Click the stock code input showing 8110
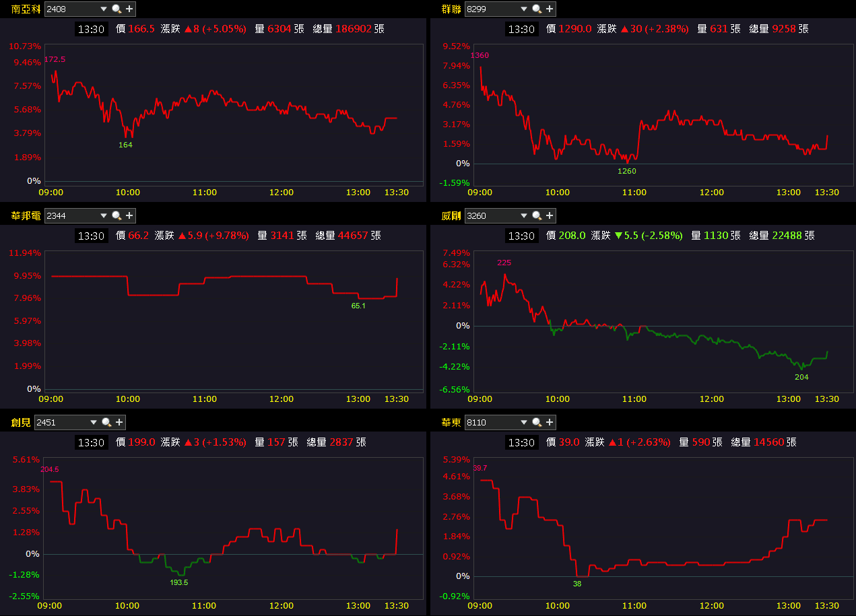Image resolution: width=856 pixels, height=616 pixels. pos(491,423)
